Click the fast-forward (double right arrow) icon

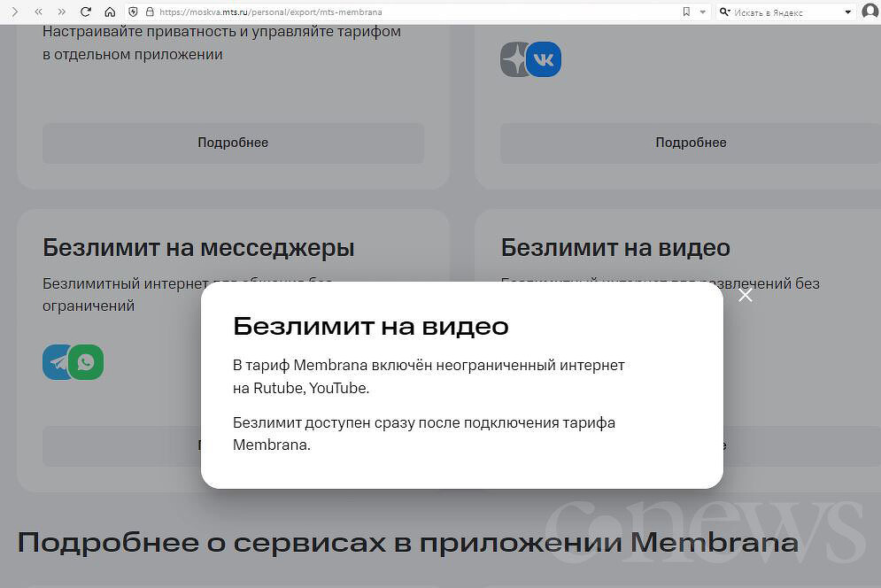pos(62,12)
